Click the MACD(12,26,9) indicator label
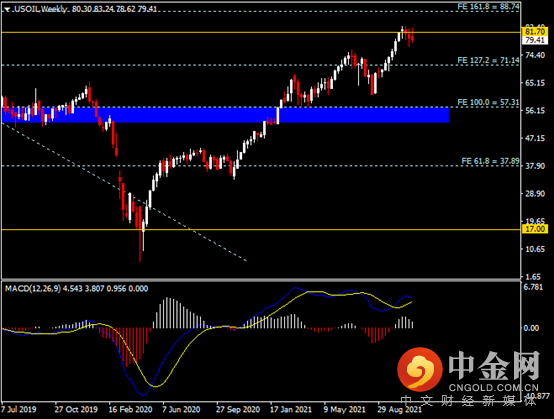Screen dimensions: 554x419 (32, 289)
